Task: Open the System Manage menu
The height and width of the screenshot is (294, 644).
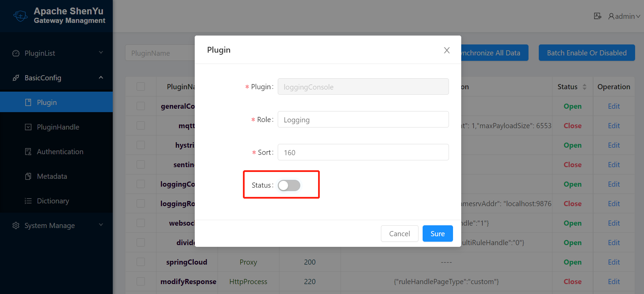Action: [50, 226]
